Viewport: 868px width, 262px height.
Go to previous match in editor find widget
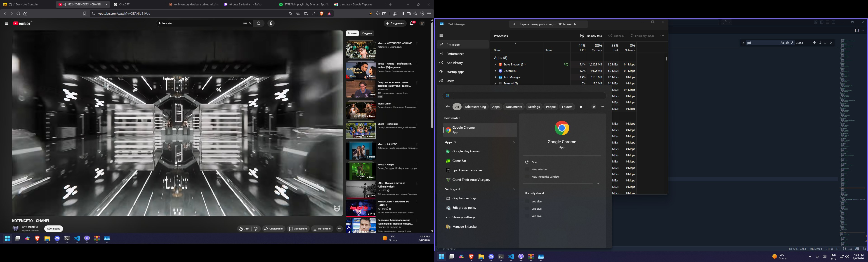click(814, 43)
